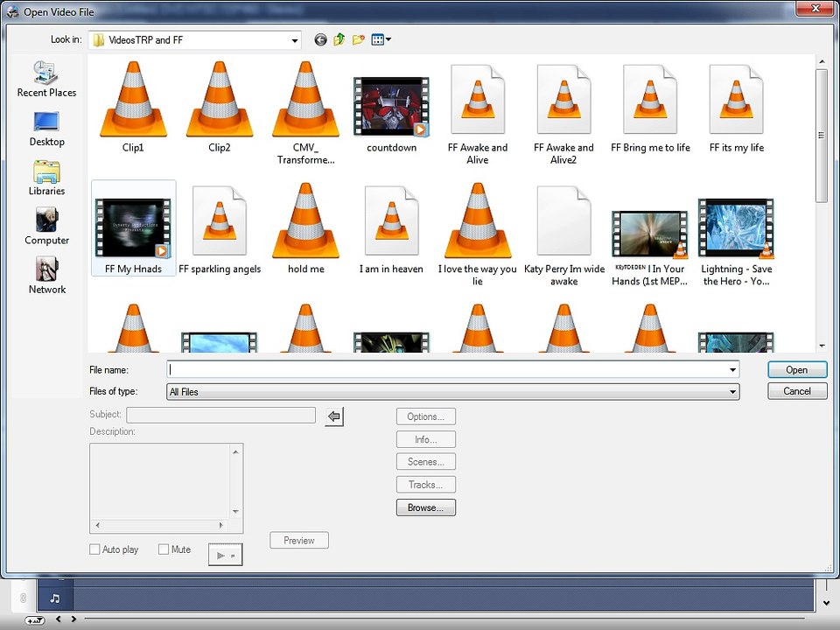The width and height of the screenshot is (840, 630).
Task: Click the Preview button
Action: (x=299, y=541)
